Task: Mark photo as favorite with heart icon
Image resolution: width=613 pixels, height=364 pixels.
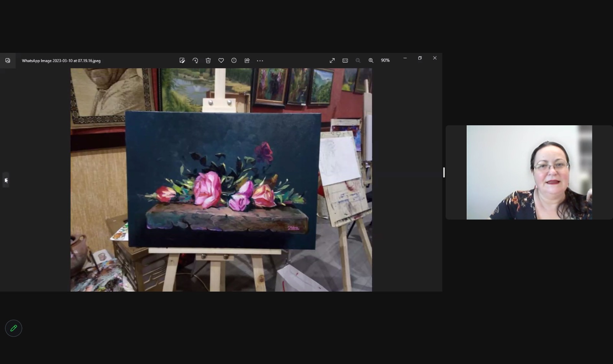Action: 221,61
